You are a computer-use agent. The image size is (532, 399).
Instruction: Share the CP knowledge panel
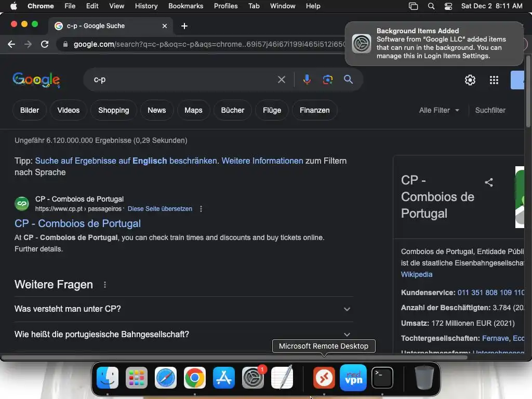pos(488,182)
